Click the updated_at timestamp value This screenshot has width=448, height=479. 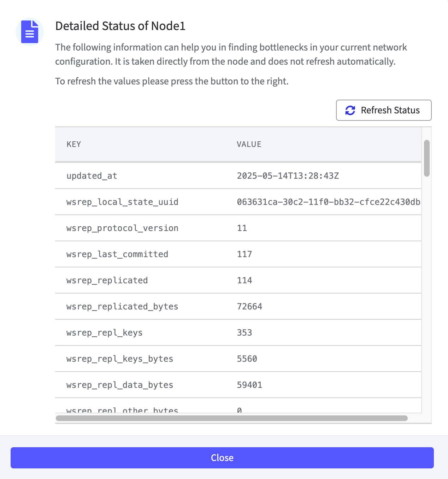tap(288, 176)
